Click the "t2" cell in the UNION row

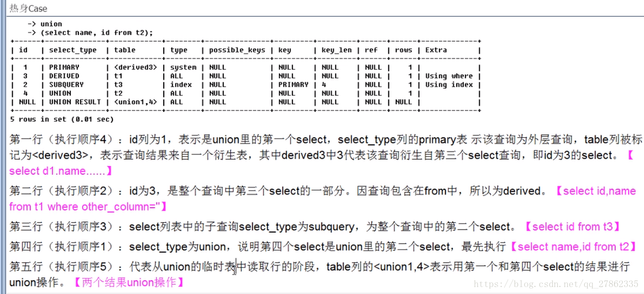tap(118, 93)
